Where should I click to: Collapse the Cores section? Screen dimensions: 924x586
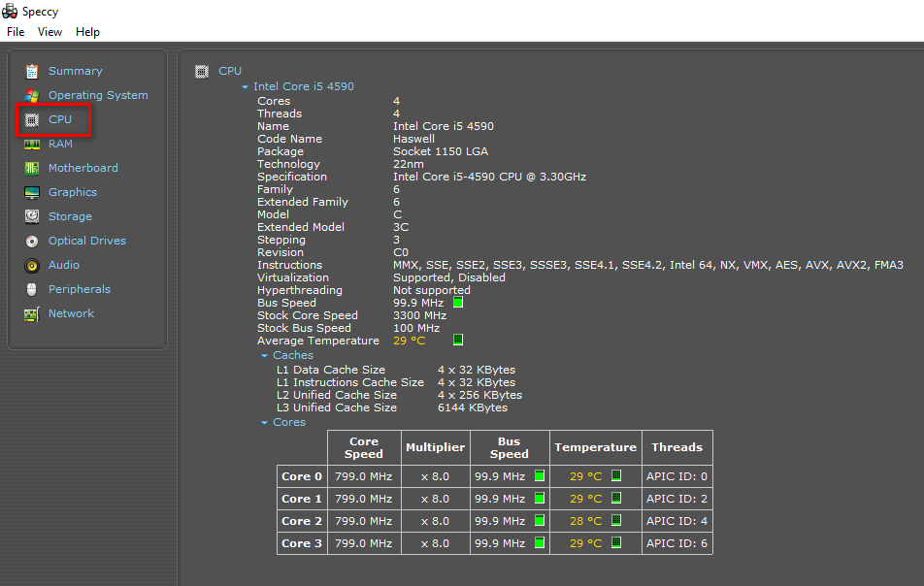pyautogui.click(x=264, y=423)
